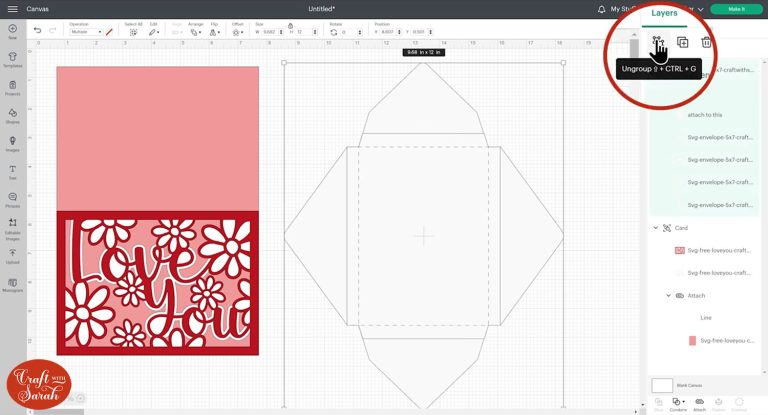Open the hamburger main menu
Viewport: 768px width, 415px height.
coord(12,9)
